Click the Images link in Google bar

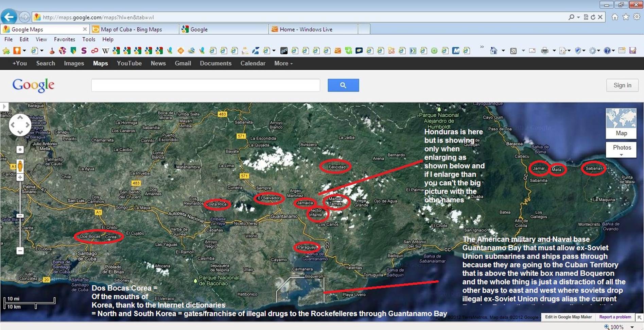point(74,63)
